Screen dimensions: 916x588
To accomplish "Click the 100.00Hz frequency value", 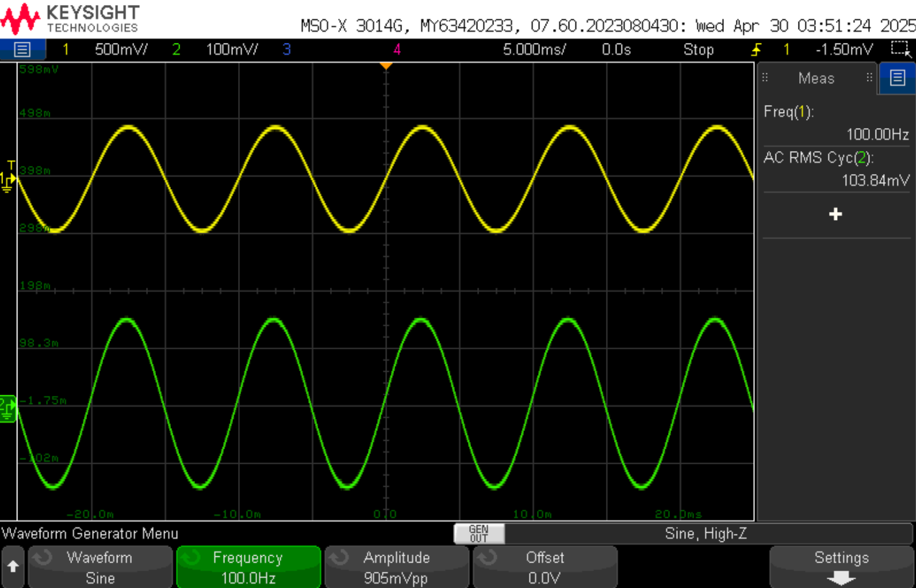I will tap(877, 134).
